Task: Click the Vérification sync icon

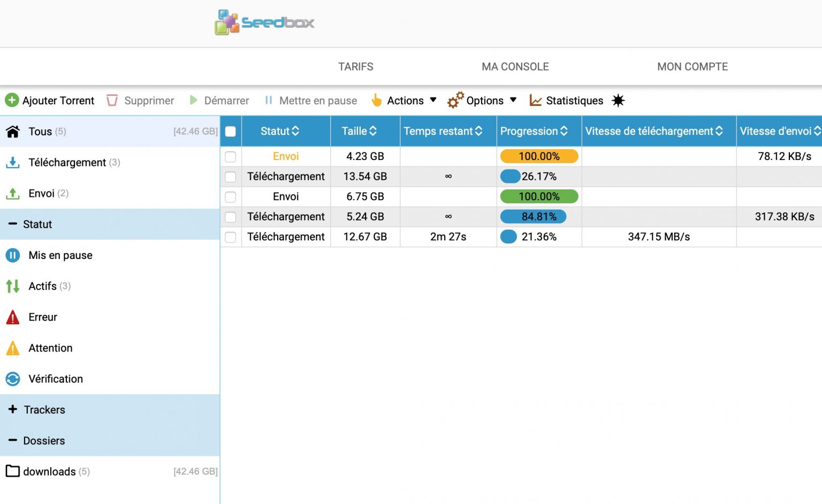Action: (12, 379)
